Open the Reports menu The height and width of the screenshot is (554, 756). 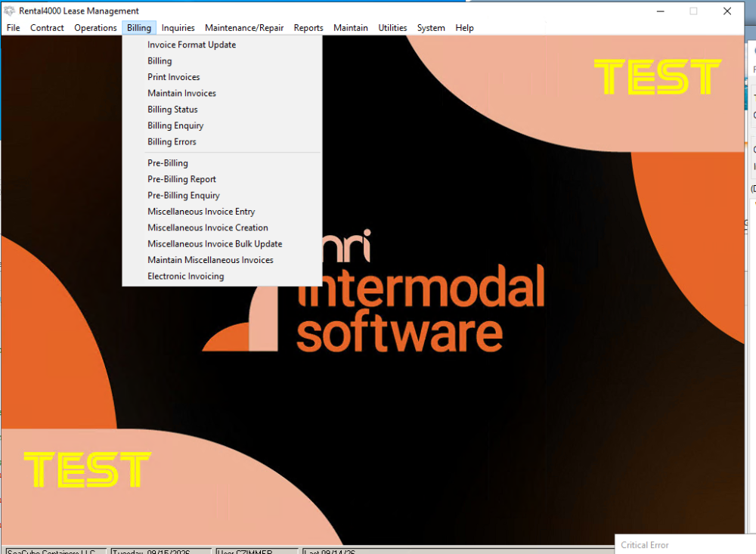[x=308, y=28]
